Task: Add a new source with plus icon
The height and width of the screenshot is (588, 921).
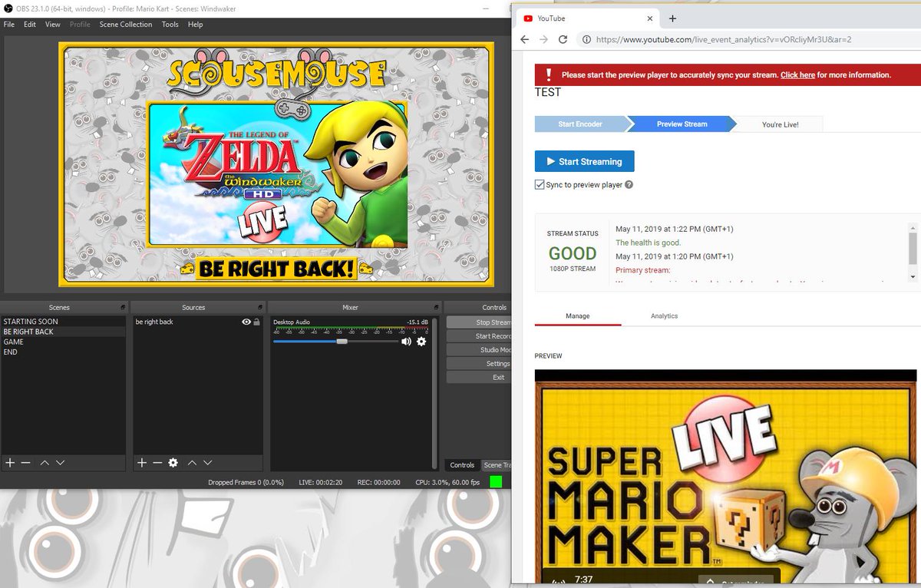Action: pos(142,463)
